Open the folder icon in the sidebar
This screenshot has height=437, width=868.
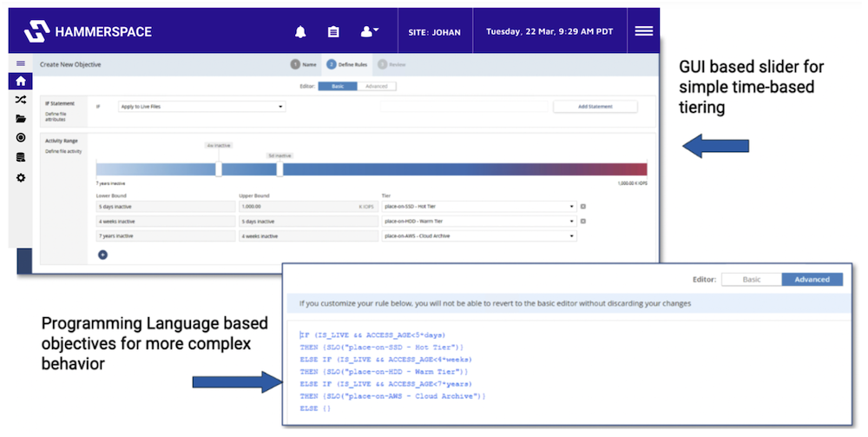click(x=21, y=118)
